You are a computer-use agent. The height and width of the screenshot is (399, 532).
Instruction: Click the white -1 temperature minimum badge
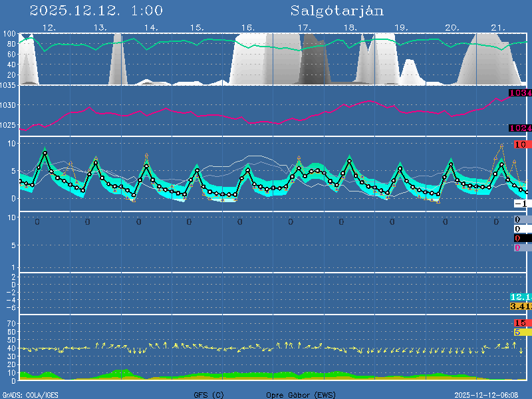(521, 203)
